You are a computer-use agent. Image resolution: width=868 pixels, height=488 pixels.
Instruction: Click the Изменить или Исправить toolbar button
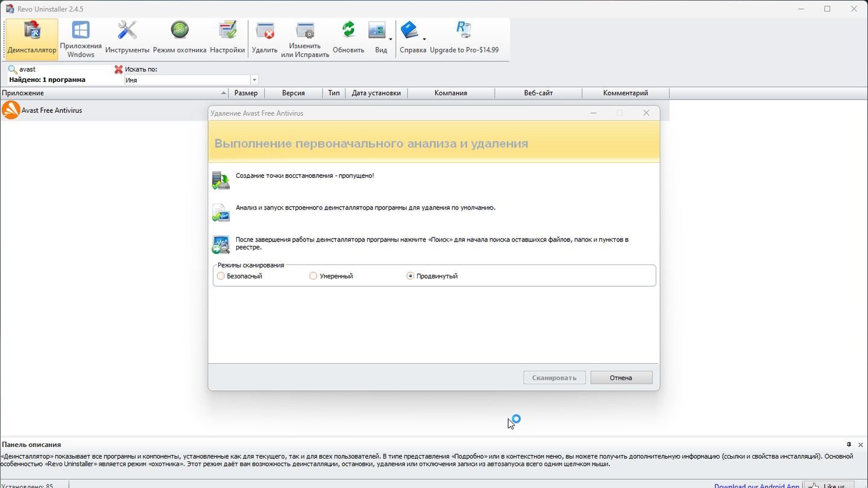(305, 39)
